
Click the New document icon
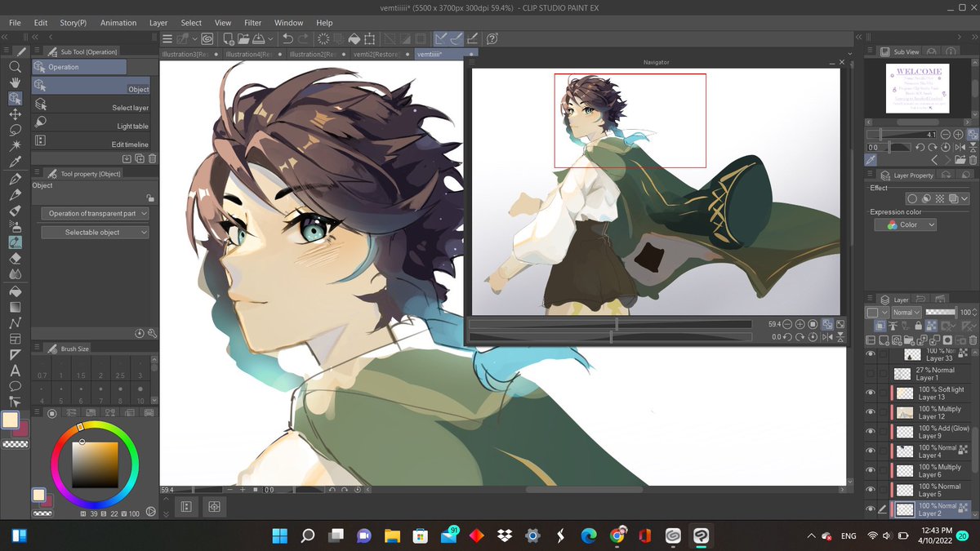(229, 38)
